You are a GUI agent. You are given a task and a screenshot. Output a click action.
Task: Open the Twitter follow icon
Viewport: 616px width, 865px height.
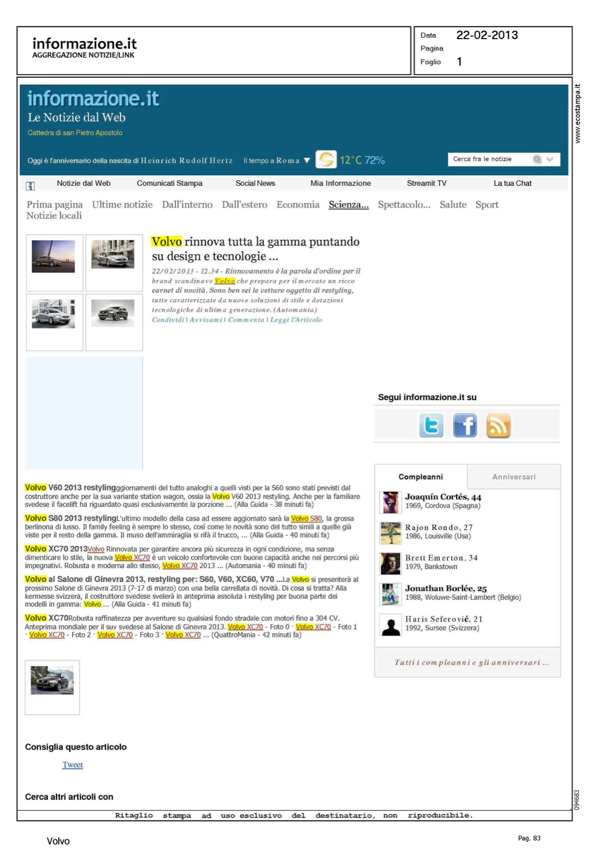431,426
